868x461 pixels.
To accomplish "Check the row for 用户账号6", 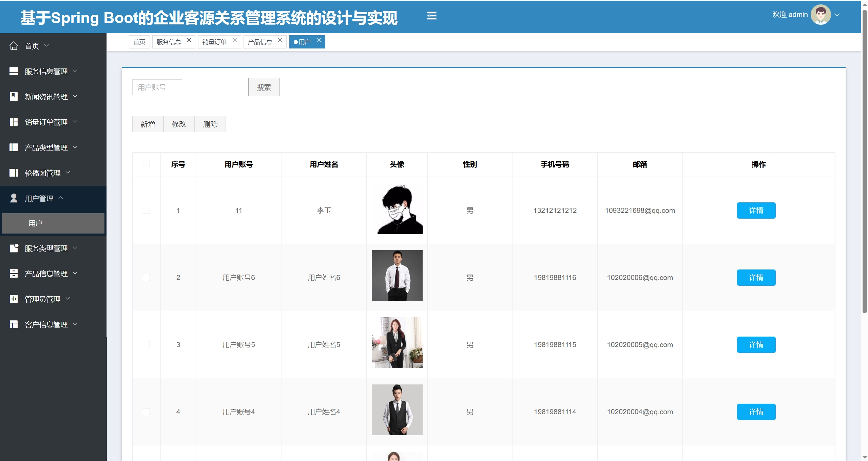I will (146, 278).
